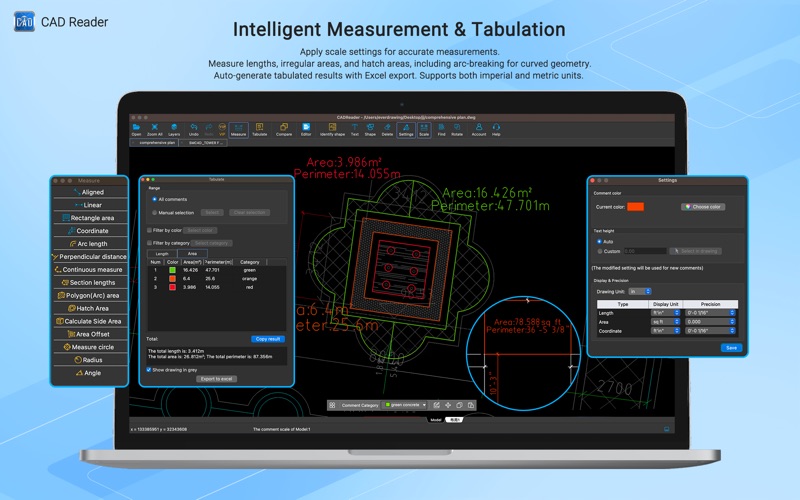
Task: Choose Aligned in Measure panel
Action: click(x=89, y=192)
